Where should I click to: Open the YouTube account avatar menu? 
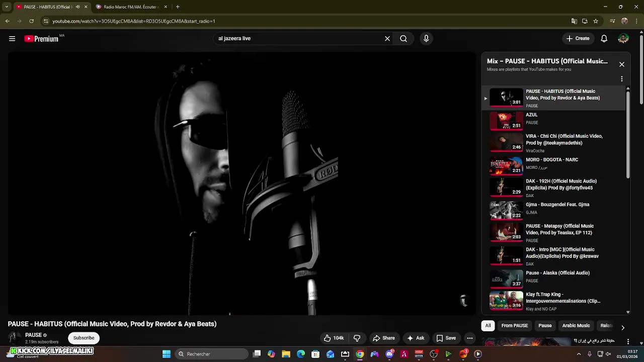pyautogui.click(x=623, y=39)
